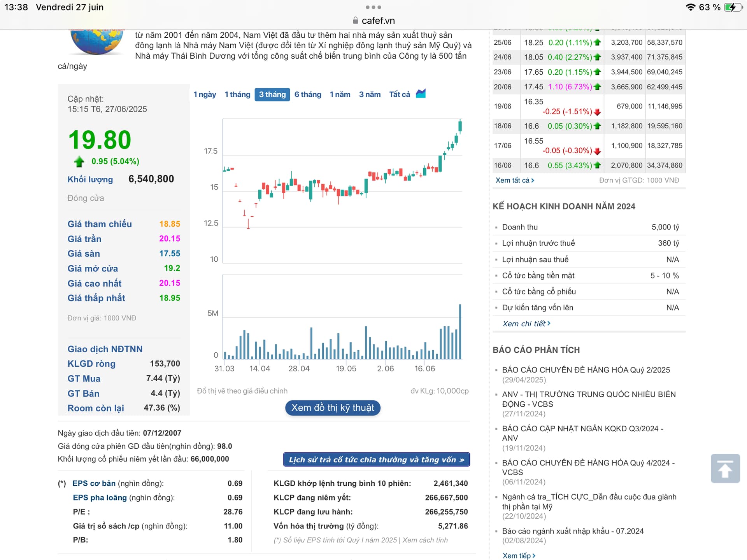Tap the three-dot multitasking menu
This screenshot has height=560, width=747.
coord(373,7)
